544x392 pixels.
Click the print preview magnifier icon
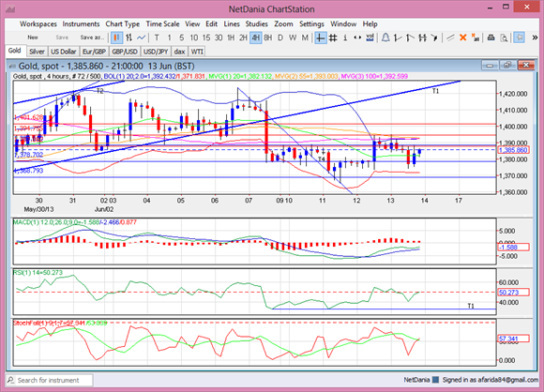(x=504, y=38)
